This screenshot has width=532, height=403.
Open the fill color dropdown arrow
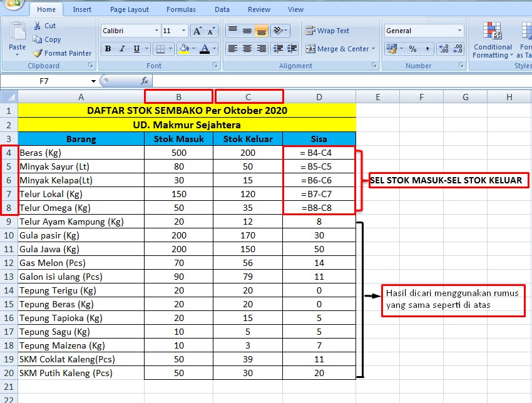tap(194, 49)
